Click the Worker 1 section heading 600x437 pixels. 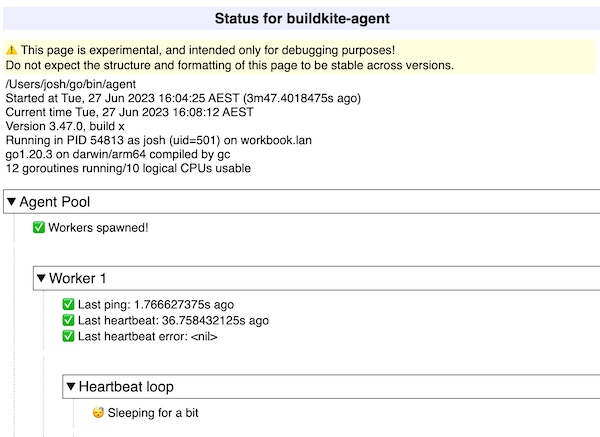coord(77,278)
